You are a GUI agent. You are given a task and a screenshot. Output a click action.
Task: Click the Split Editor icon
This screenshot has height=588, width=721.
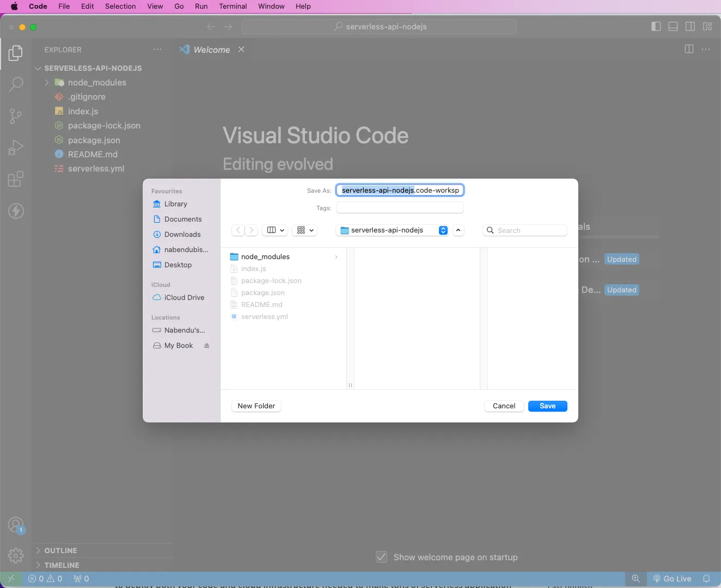point(689,50)
